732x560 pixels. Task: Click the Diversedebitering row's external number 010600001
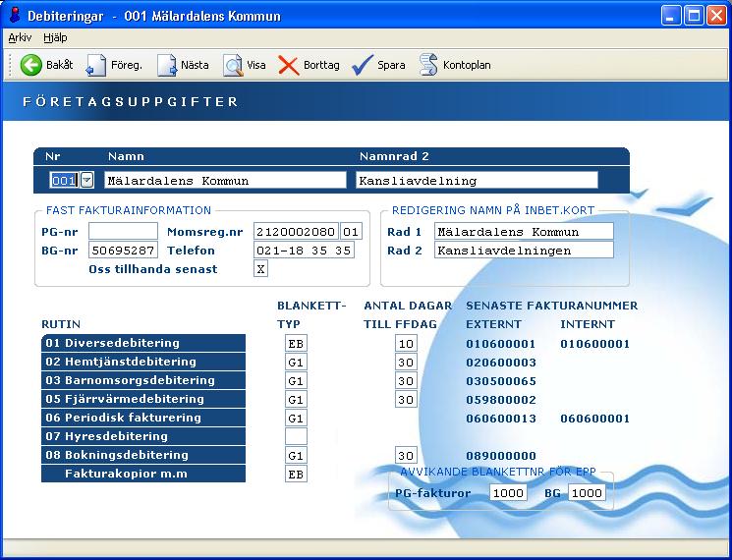(x=501, y=344)
